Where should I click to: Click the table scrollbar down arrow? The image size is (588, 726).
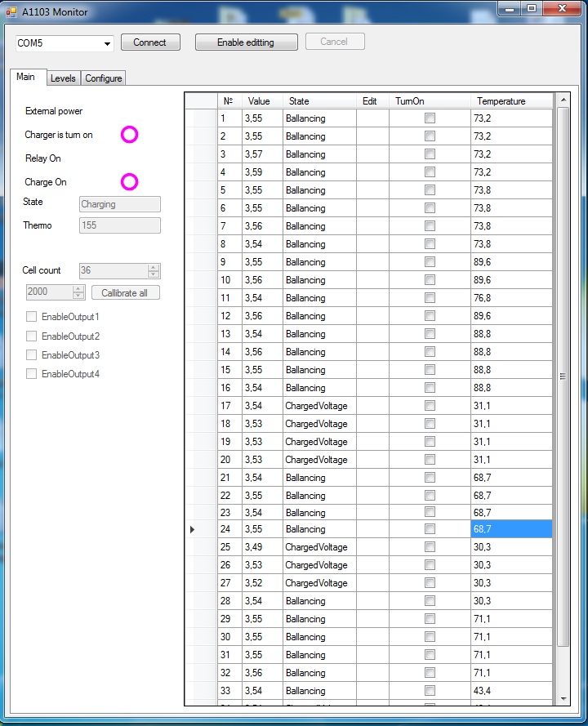coord(563,698)
